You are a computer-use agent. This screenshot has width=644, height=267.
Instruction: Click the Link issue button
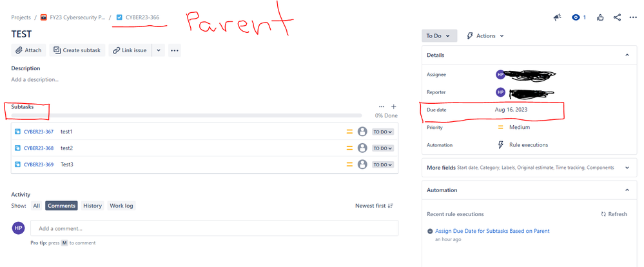(x=130, y=50)
